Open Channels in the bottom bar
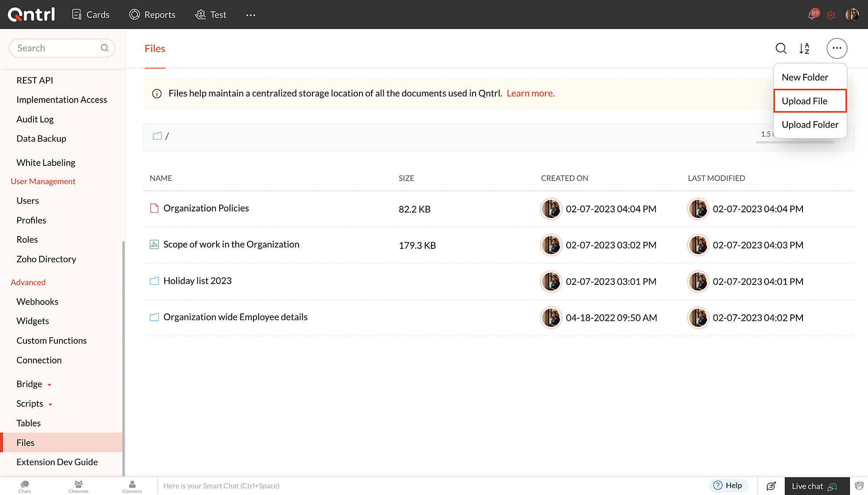The image size is (868, 495). click(78, 486)
